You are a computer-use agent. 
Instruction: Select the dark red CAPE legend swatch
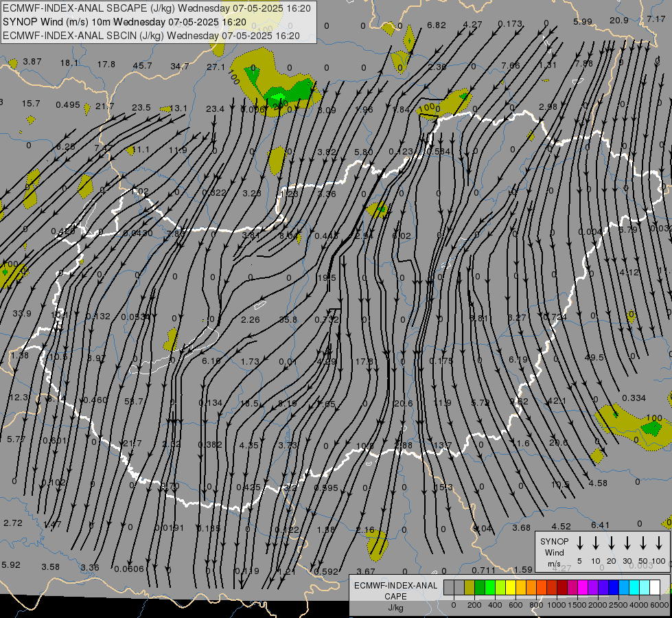562,588
